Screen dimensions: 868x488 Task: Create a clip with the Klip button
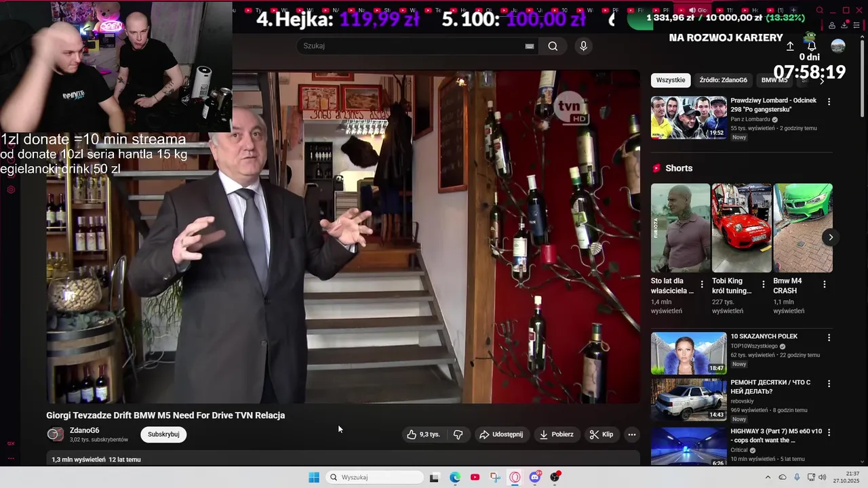[x=601, y=434]
